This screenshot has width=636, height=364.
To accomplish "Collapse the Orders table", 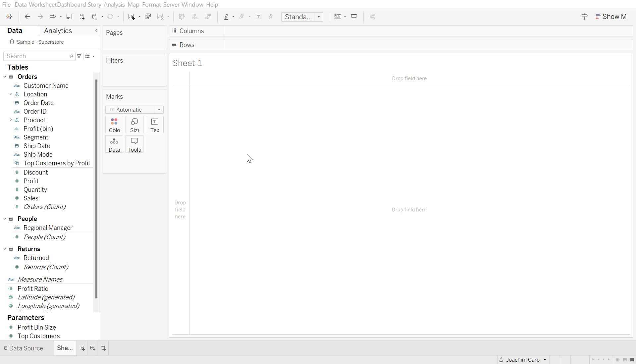I will 5,77.
